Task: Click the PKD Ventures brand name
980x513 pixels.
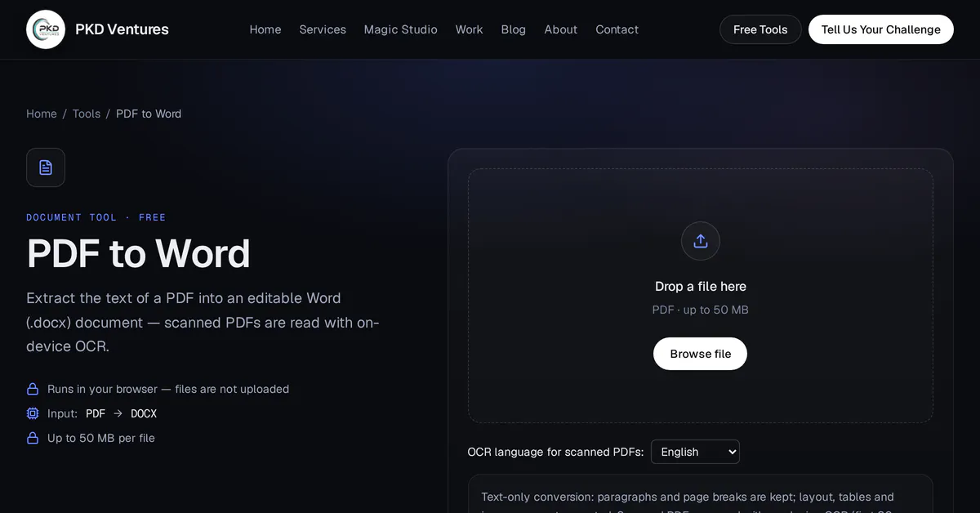Action: (x=122, y=29)
